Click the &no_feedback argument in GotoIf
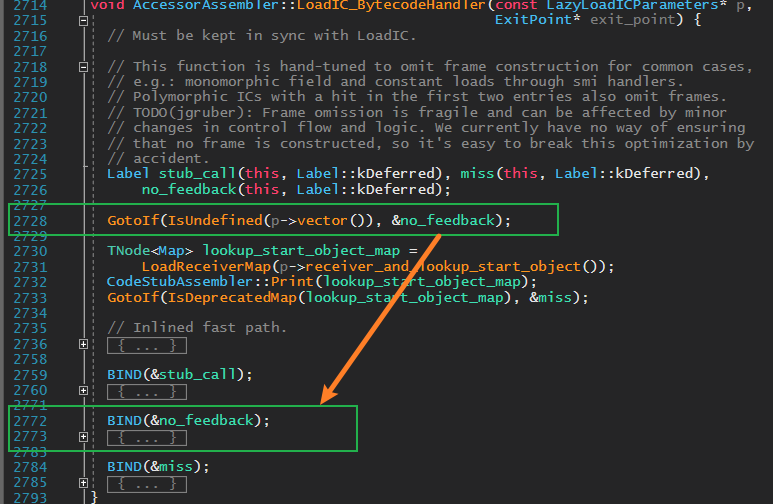The width and height of the screenshot is (773, 504). coord(443,220)
